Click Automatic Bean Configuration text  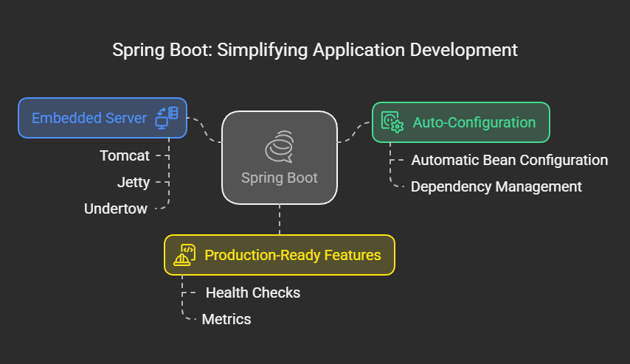point(510,160)
